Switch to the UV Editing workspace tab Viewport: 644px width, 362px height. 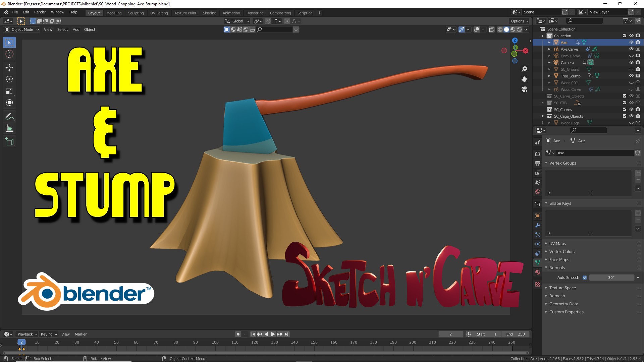click(x=159, y=13)
